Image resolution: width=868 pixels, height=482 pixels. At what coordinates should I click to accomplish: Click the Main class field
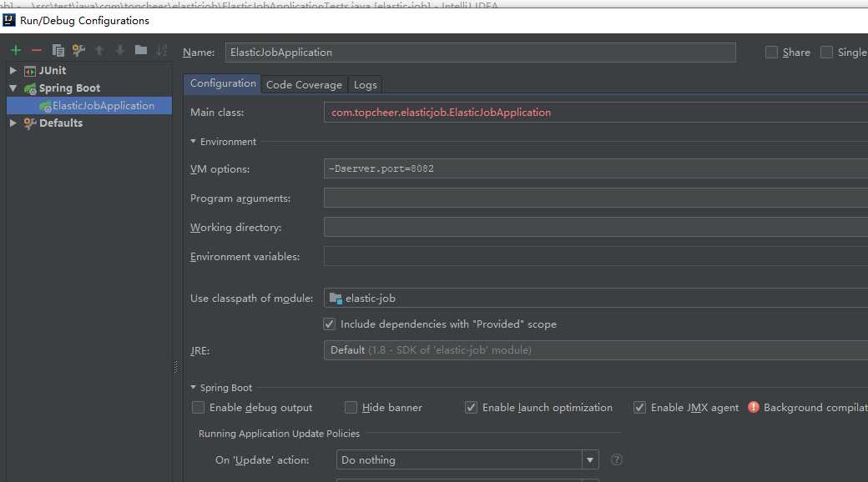(x=596, y=113)
